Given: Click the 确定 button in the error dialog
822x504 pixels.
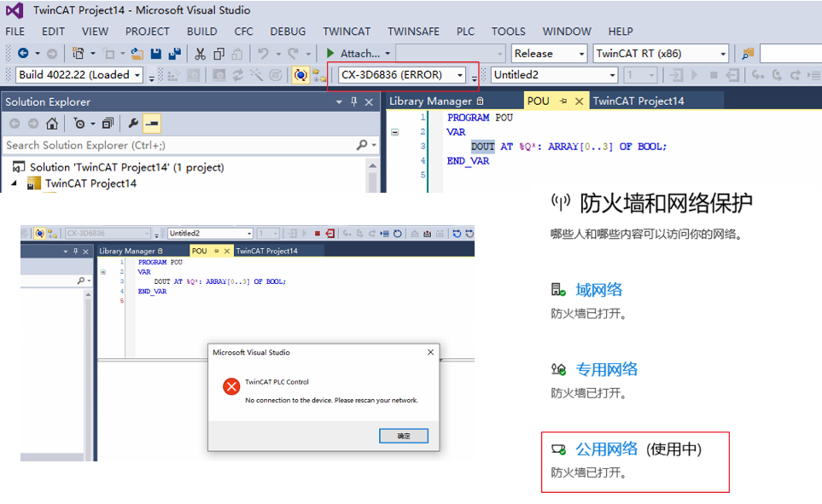Looking at the screenshot, I should click(x=404, y=436).
